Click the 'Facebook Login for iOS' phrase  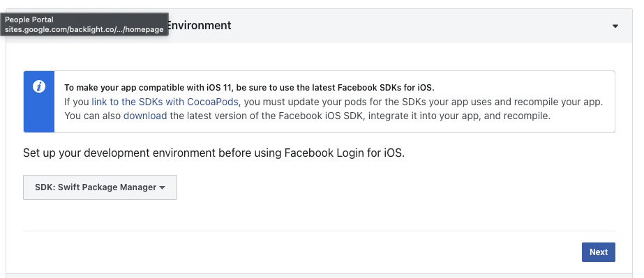click(x=344, y=153)
